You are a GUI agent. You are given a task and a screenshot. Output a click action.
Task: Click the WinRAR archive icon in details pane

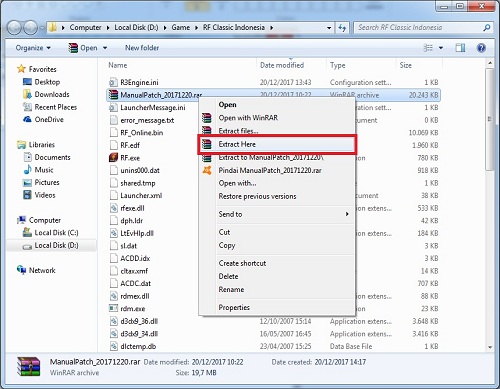[29, 367]
